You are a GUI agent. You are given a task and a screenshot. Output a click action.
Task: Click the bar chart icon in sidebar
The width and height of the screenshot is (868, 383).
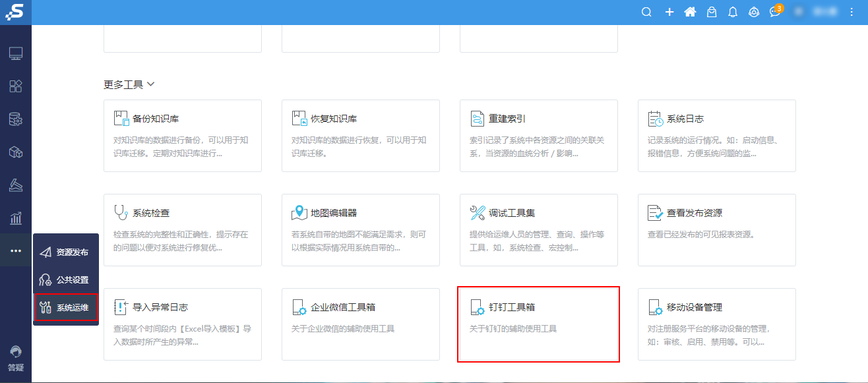pos(16,218)
